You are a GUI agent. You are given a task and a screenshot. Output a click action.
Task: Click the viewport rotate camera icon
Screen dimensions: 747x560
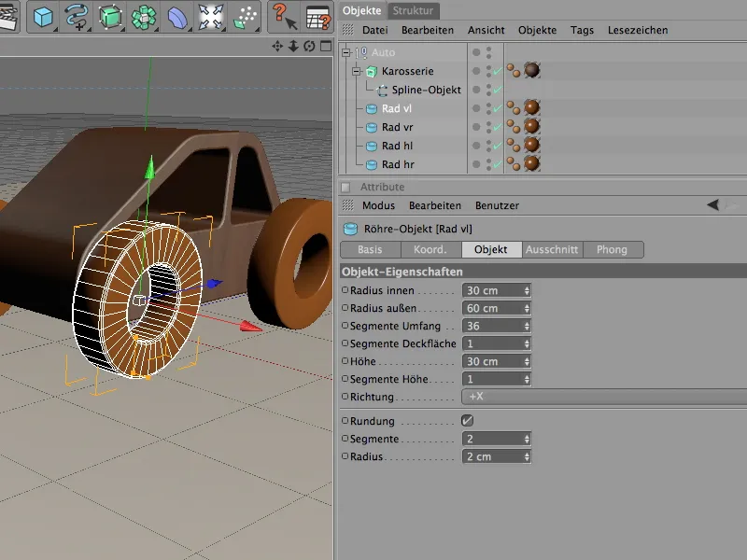click(309, 46)
